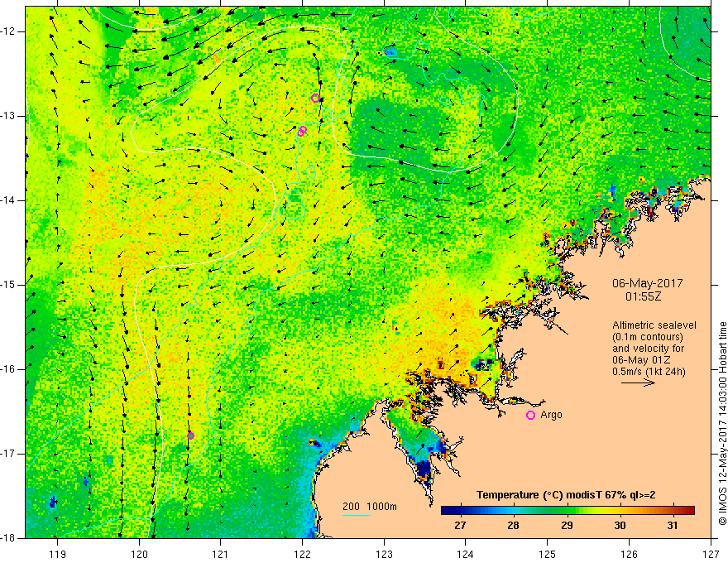Select the "200 1000m" depth legend text

[370, 507]
